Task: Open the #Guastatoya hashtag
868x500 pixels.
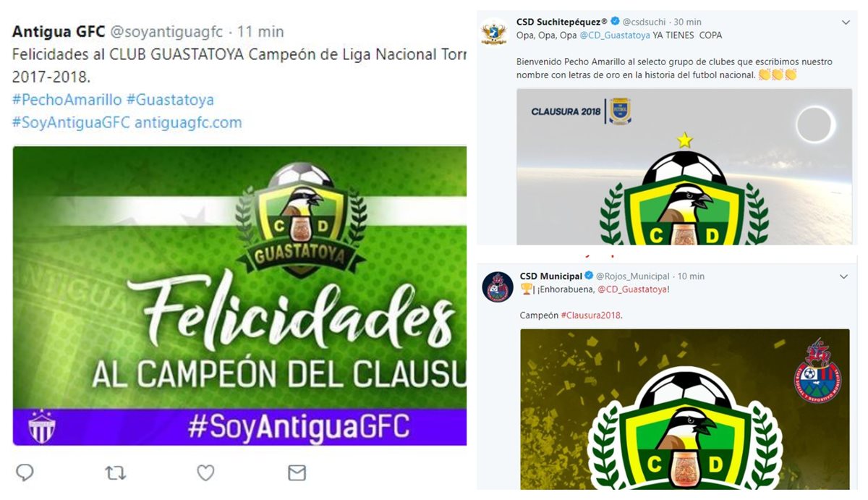Action: [x=170, y=100]
